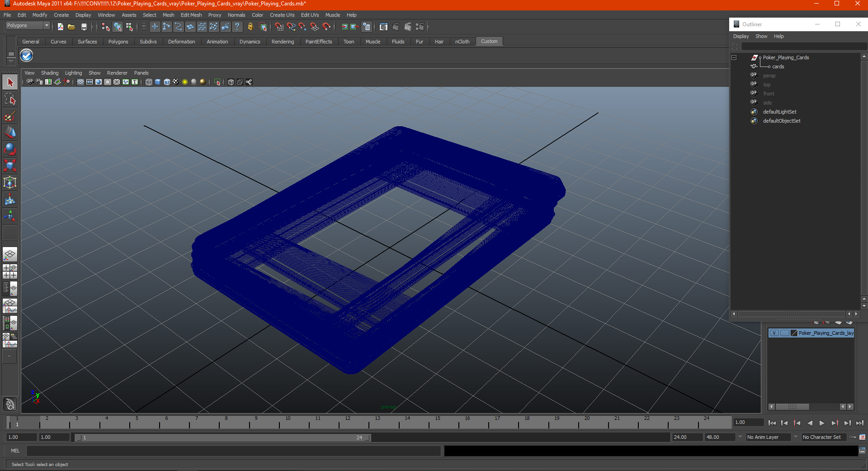Click the 2D pan/zoom viewport icon
This screenshot has width=868, height=471.
(x=67, y=82)
